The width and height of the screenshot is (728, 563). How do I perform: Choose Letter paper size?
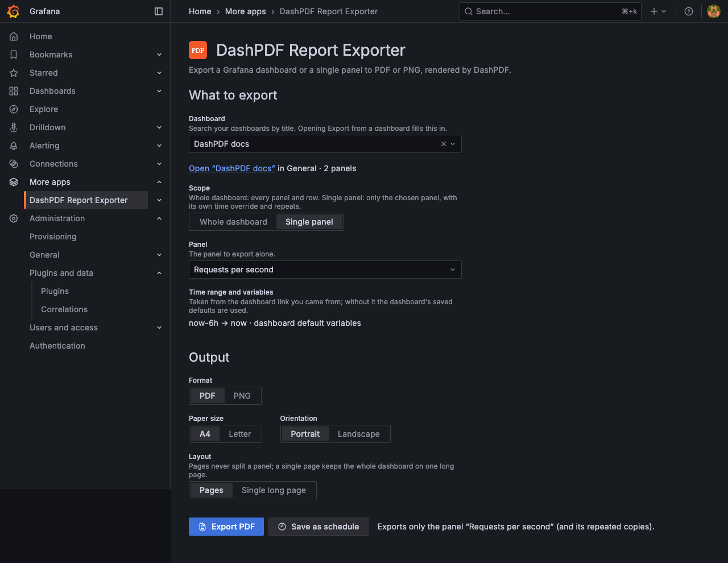click(240, 434)
